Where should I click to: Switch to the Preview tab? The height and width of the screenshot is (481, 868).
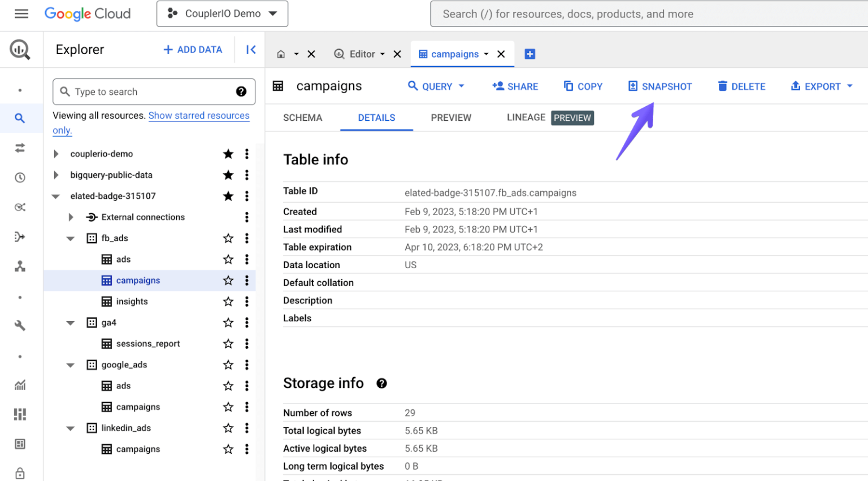pos(450,117)
